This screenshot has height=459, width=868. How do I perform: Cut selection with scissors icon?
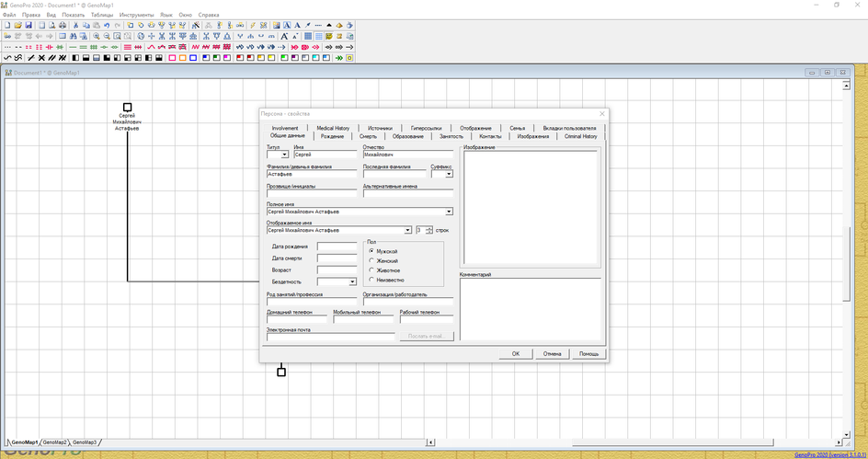click(x=75, y=25)
